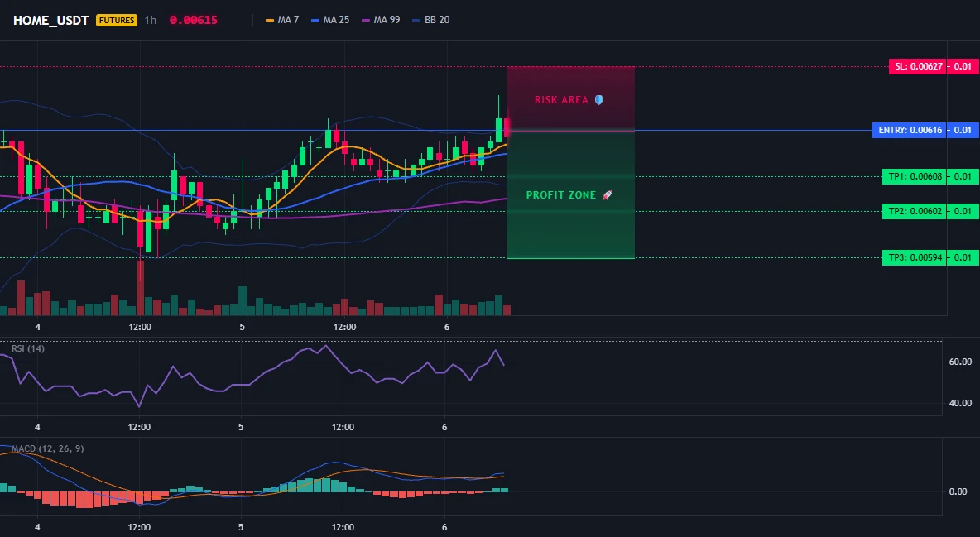
Task: Click the TP3: 0.00594 price label
Action: 915,257
